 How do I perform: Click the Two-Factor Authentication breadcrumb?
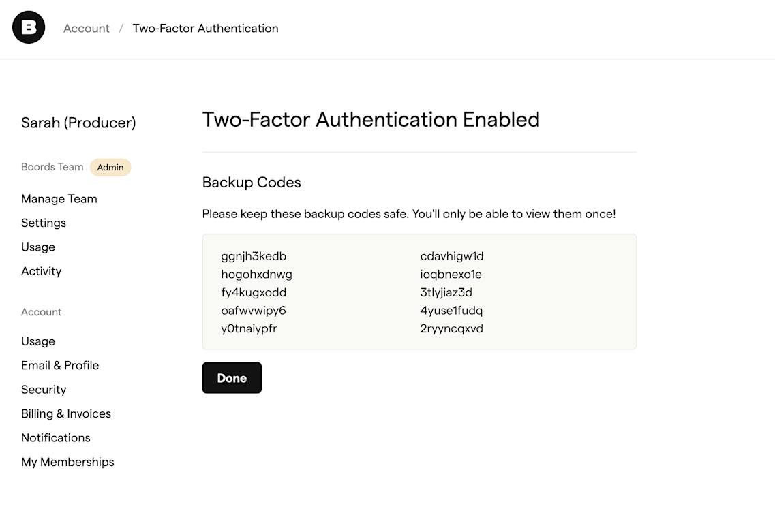[205, 28]
